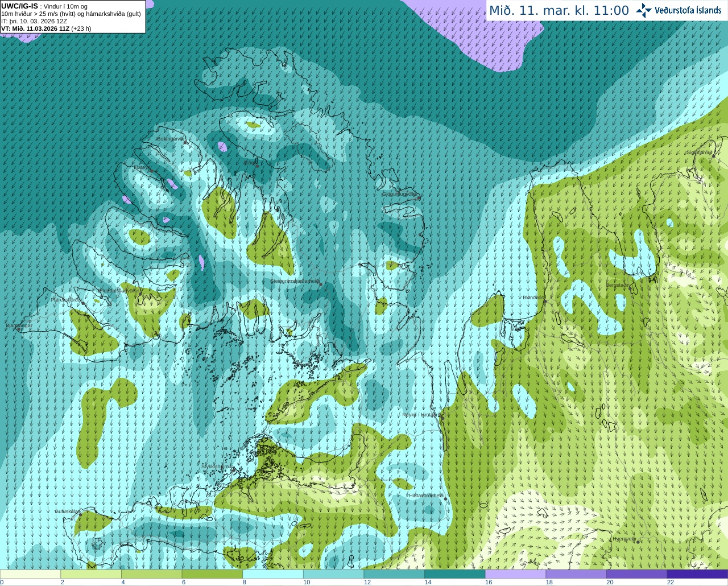
Task: Click the Siglufjörður station label
Action: point(699,152)
